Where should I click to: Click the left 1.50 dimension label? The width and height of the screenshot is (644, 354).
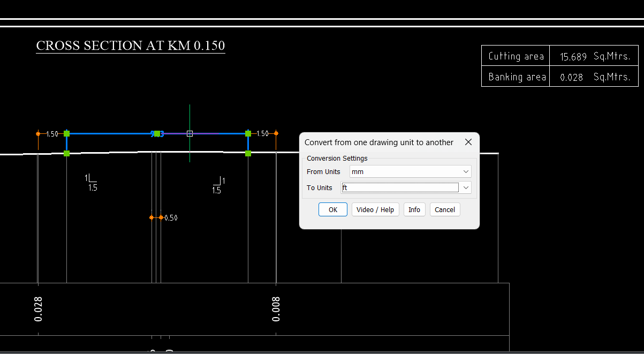pos(50,134)
